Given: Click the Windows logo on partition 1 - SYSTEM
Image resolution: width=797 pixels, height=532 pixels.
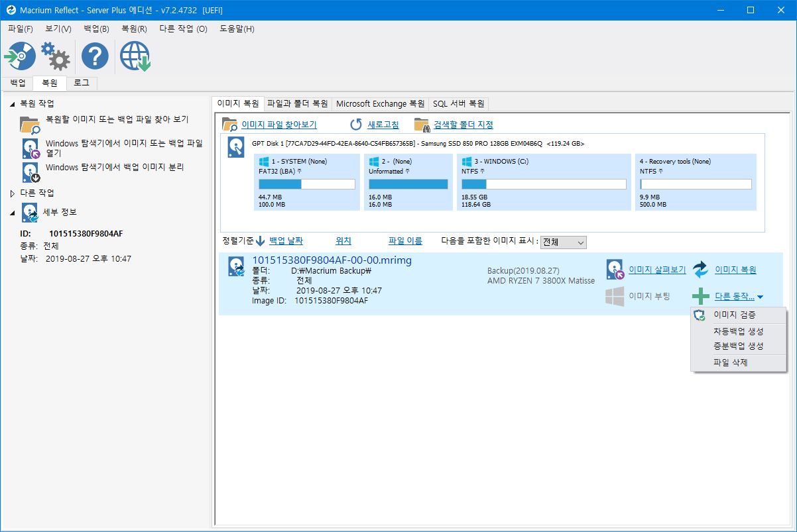Looking at the screenshot, I should point(264,161).
